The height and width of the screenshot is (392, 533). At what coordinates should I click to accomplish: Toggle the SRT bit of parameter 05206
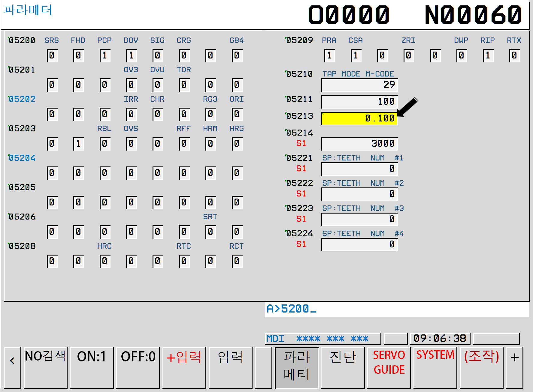tap(210, 232)
